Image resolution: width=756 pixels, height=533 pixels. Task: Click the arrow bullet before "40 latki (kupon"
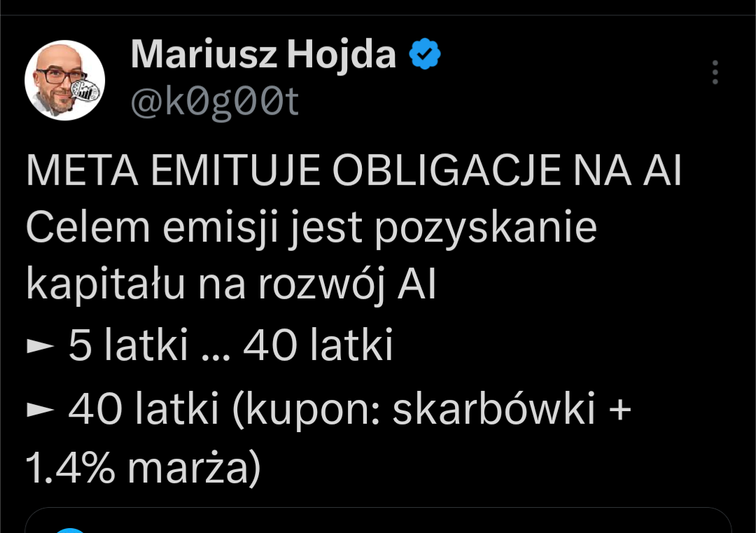click(39, 412)
